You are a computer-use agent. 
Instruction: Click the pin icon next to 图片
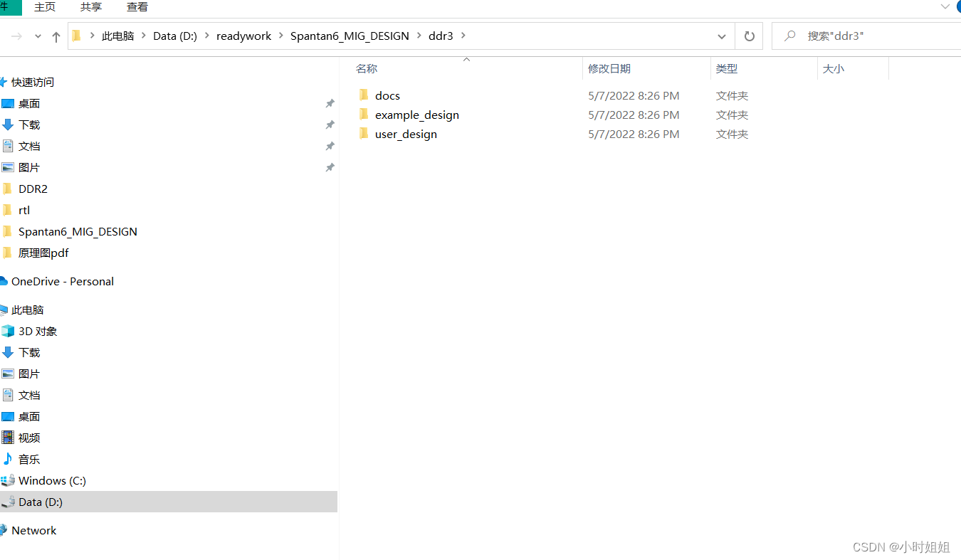tap(330, 167)
